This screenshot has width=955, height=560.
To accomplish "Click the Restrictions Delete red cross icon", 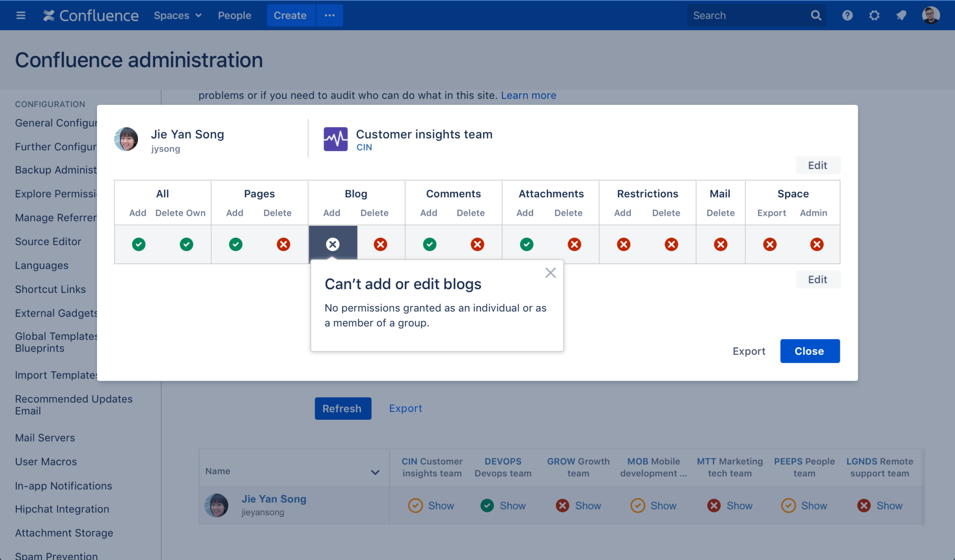I will click(671, 244).
